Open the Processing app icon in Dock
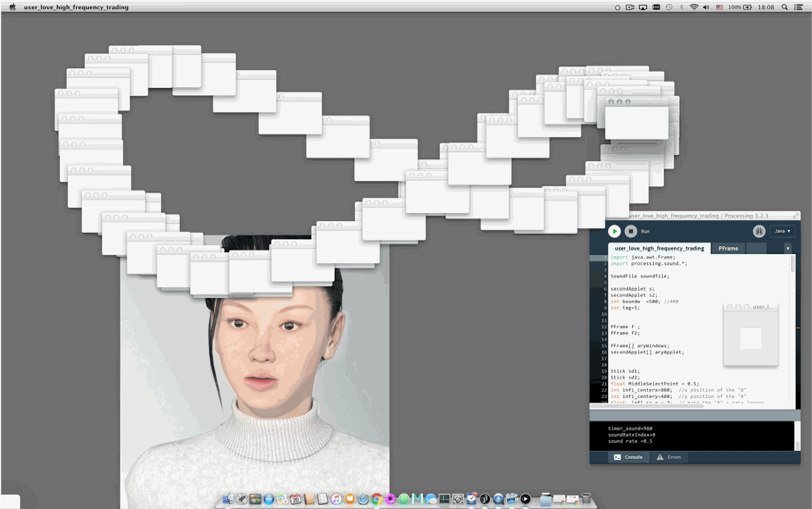This screenshot has width=812, height=509. coord(485,498)
